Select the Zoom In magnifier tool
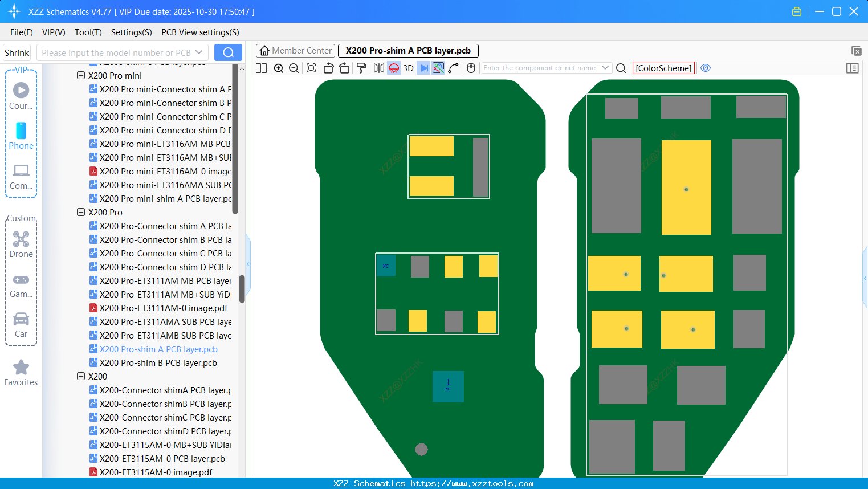Screen dimensions: 868x489 click(x=279, y=68)
